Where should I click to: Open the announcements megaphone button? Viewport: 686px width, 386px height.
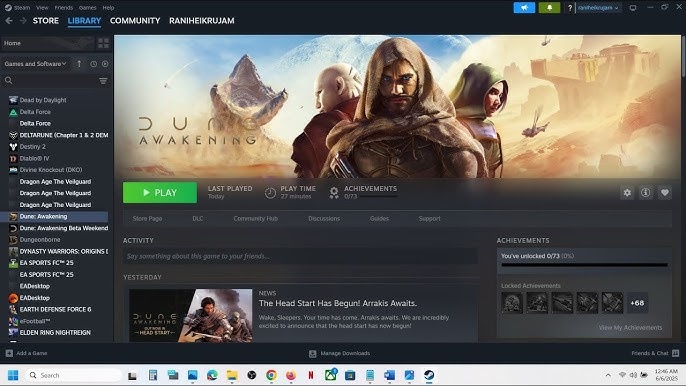[524, 7]
